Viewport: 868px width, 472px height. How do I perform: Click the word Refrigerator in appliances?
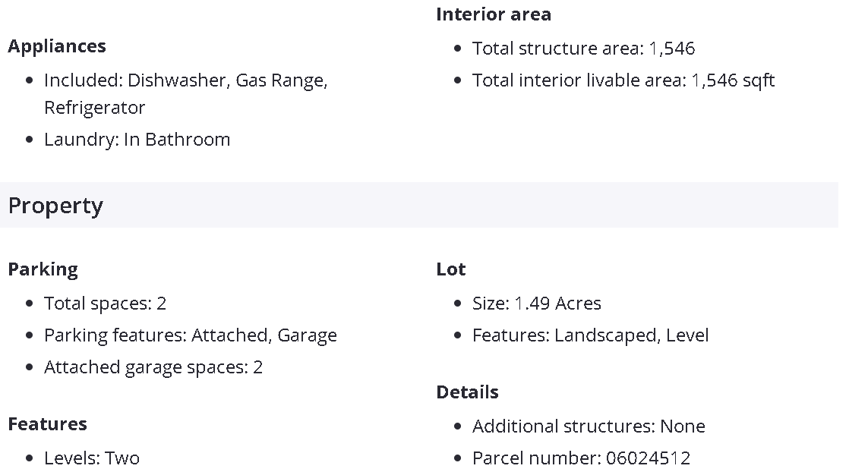coord(94,108)
